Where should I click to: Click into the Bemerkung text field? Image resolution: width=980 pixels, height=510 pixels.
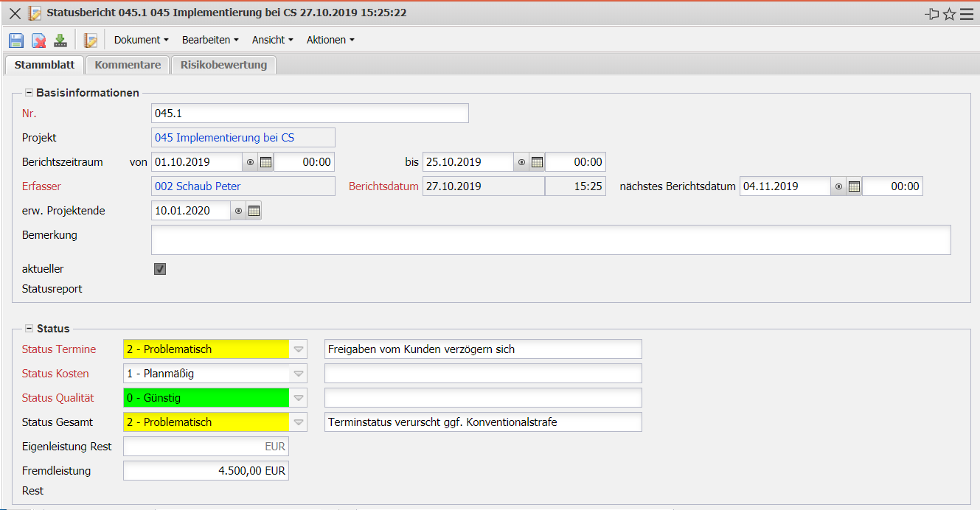tap(550, 240)
